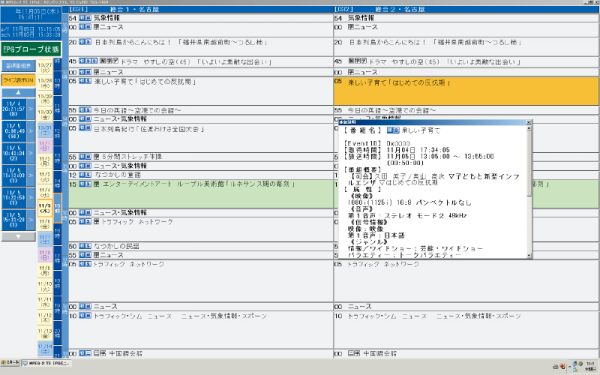Click the details popup scrollbar thumb

[x=530, y=164]
